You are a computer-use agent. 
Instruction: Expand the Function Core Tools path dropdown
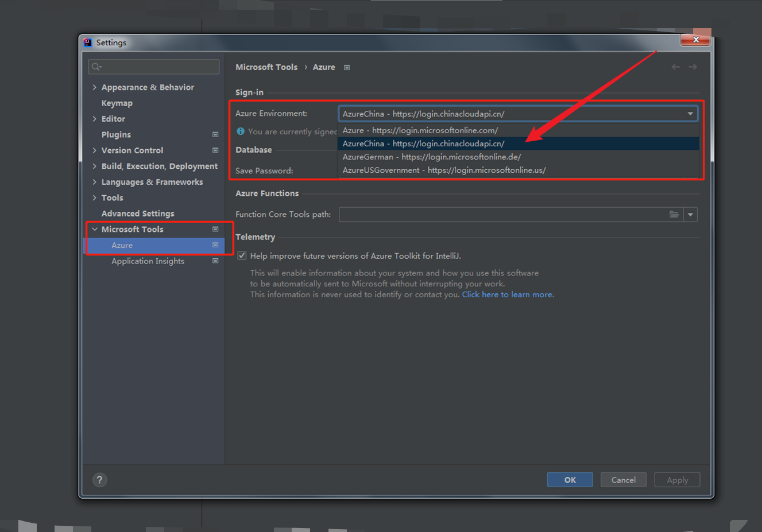690,215
